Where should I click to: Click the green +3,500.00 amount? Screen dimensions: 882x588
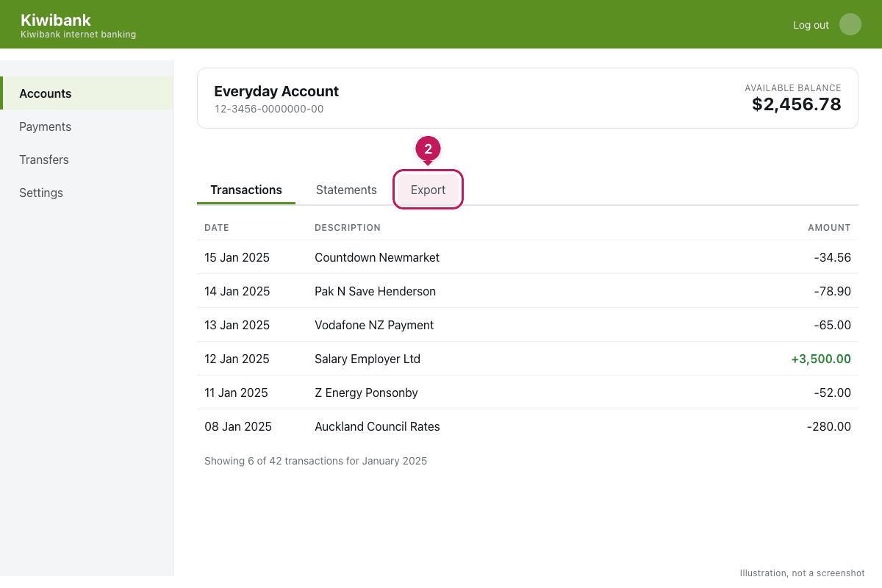pos(821,359)
